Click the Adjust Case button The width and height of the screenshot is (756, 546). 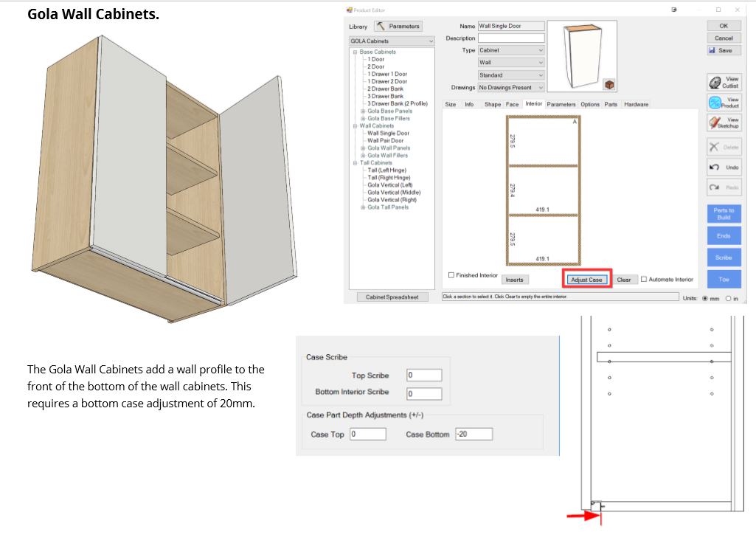coord(587,280)
